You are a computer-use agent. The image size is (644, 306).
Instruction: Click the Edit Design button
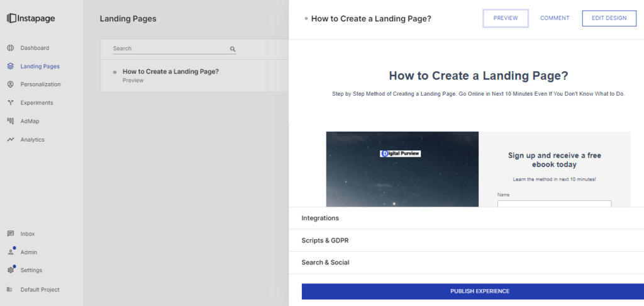point(609,18)
